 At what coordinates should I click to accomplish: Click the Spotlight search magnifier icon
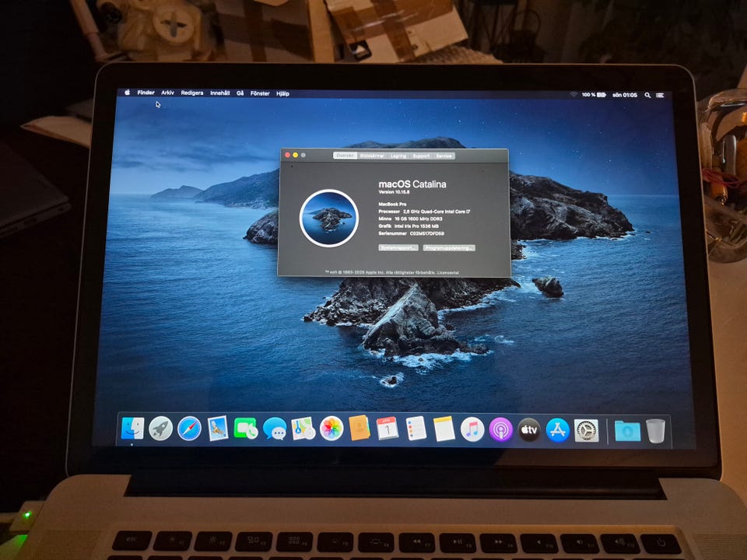(x=647, y=95)
